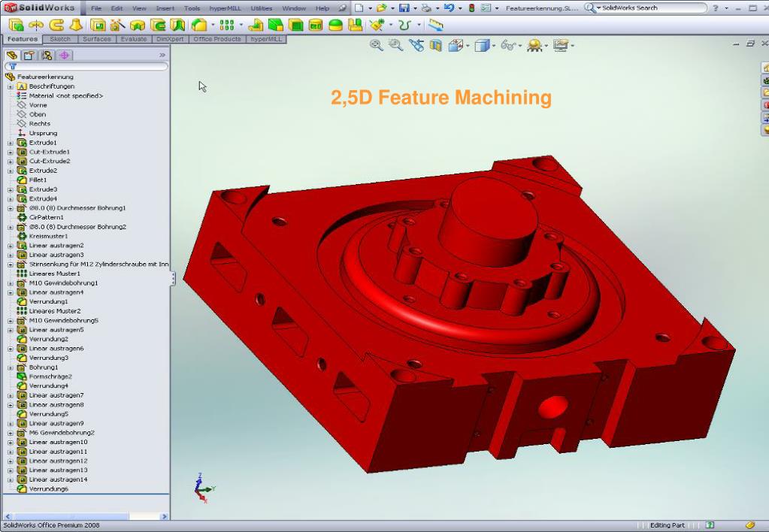Open the PropertyManager tab icon

click(x=29, y=55)
